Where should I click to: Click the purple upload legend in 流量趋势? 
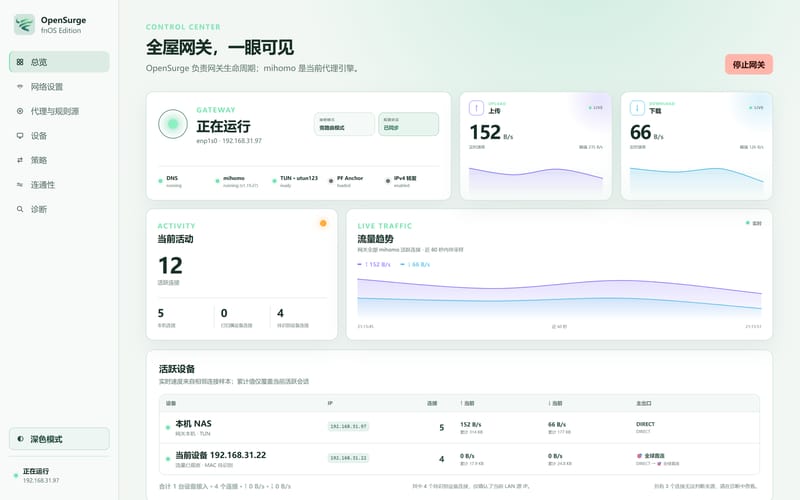coord(374,264)
